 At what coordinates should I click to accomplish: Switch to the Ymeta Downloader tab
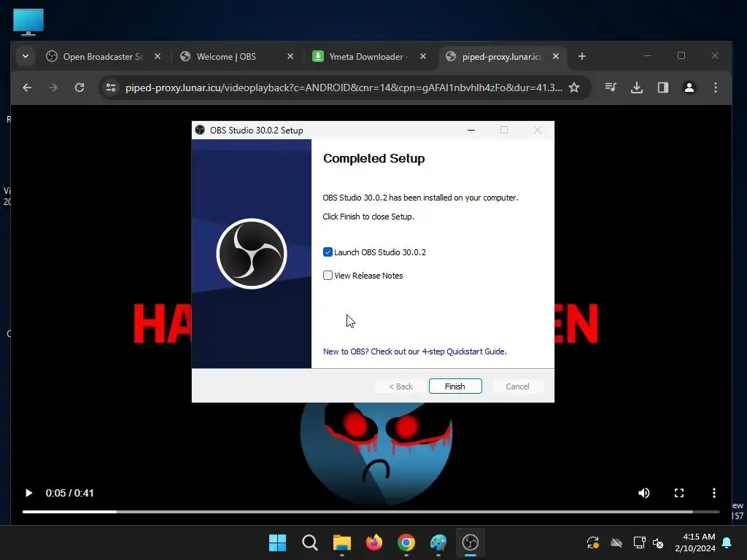pyautogui.click(x=367, y=56)
